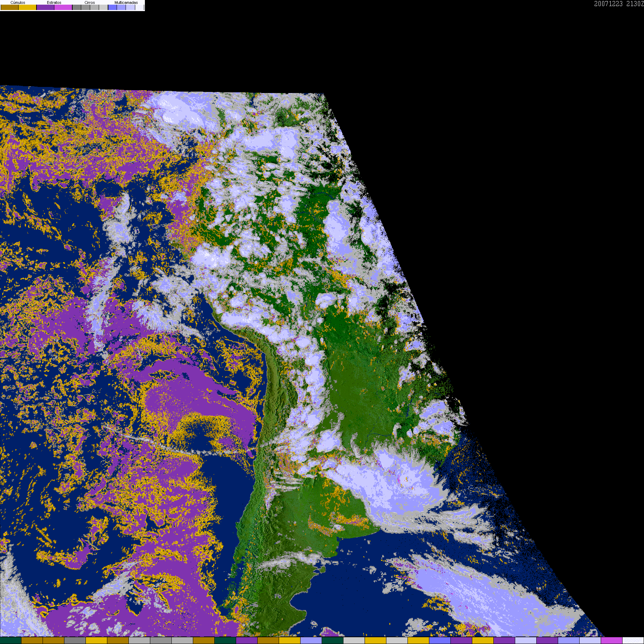Click the darkest blue Multicamadas swatch

(112, 7)
